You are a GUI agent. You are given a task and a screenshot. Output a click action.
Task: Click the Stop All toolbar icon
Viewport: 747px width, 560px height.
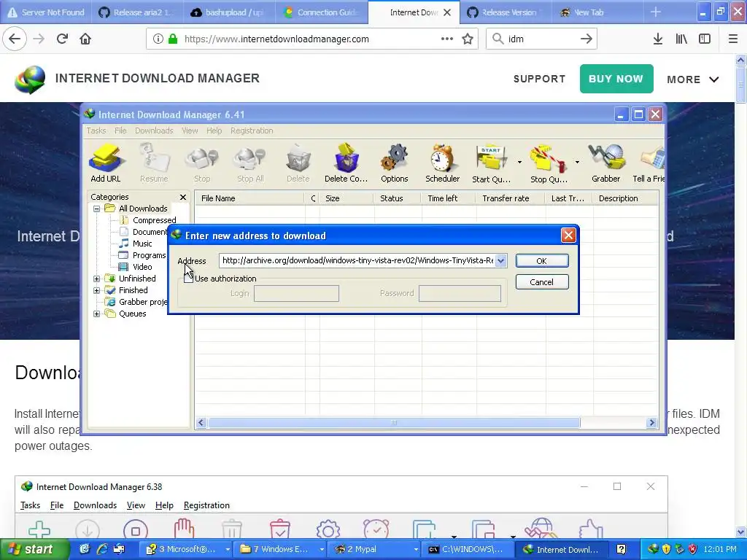coord(250,163)
